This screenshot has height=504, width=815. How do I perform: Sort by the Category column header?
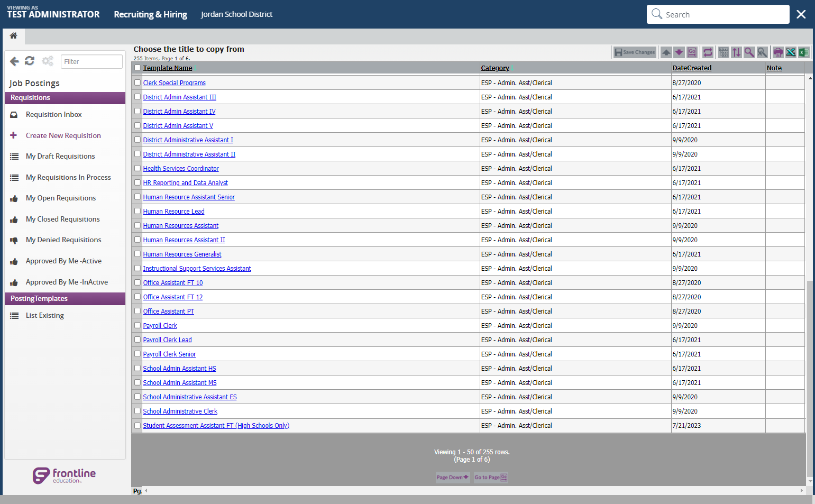[x=495, y=68]
